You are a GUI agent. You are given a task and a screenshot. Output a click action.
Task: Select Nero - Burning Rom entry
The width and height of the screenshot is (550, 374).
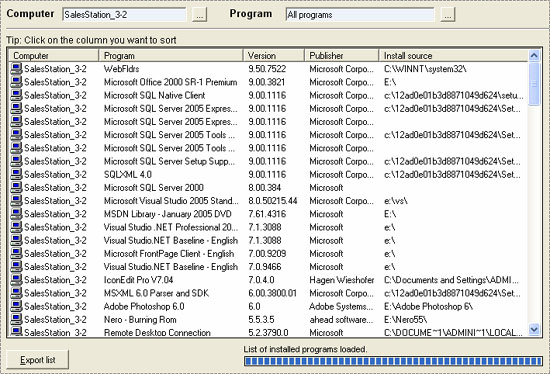pos(140,320)
